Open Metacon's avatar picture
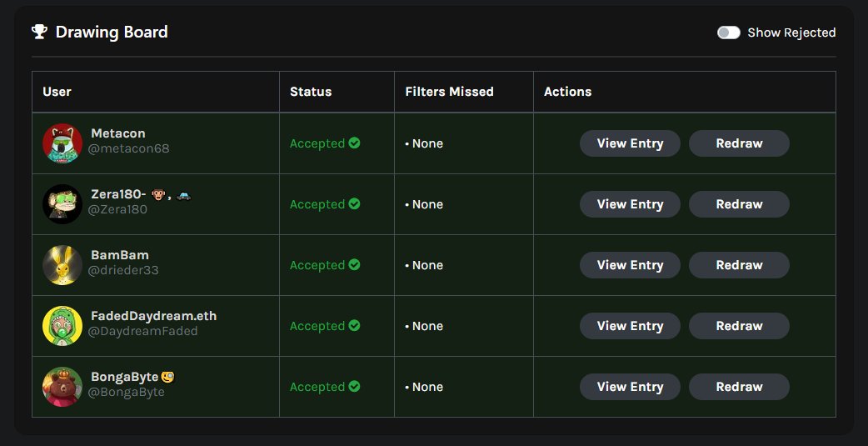The width and height of the screenshot is (868, 446). 62,143
